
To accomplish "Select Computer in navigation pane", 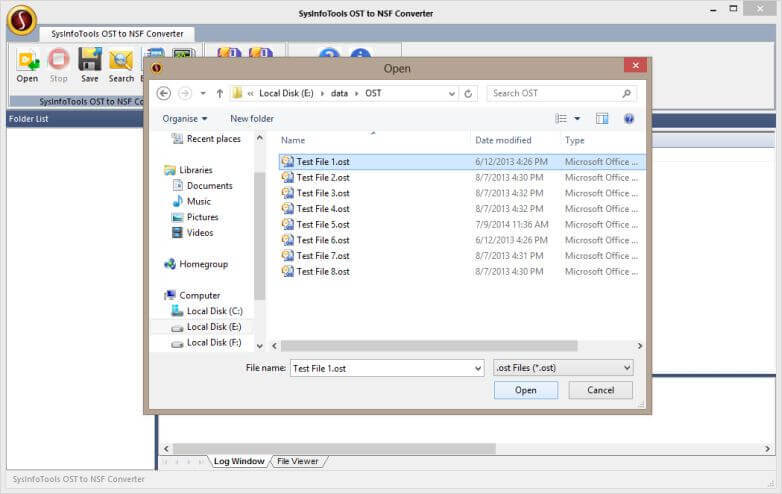I will point(193,295).
